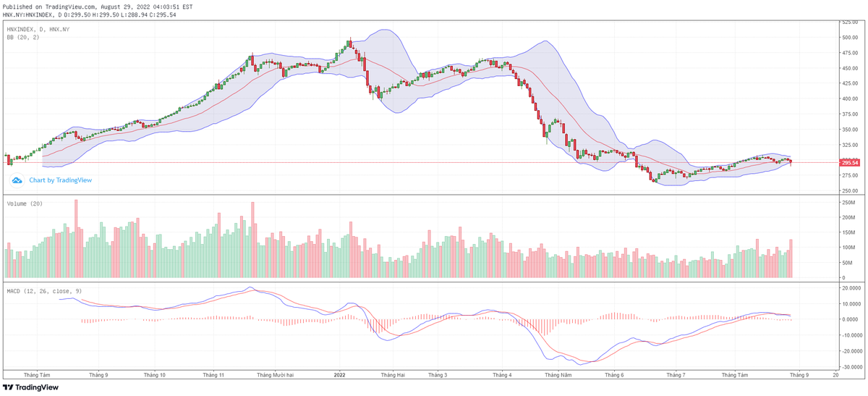
Task: Open the Chart by TradingView link
Action: 60,180
